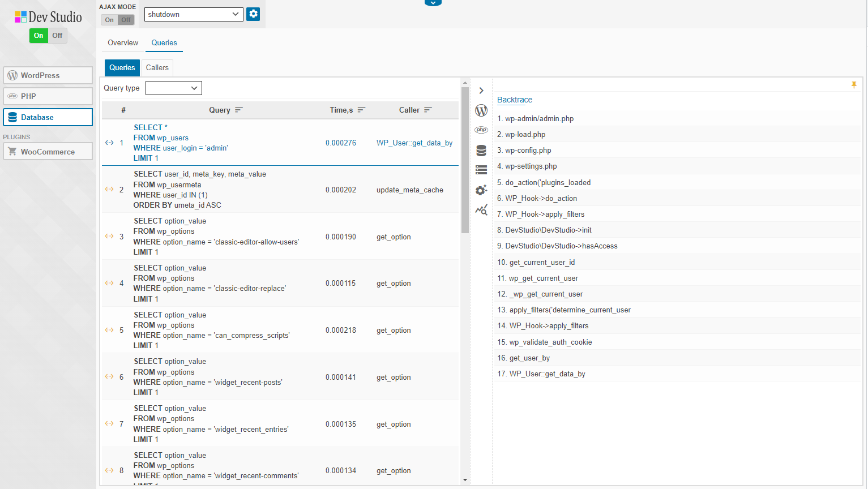Click backtrace icon for query row 8
The image size is (868, 489).
[x=109, y=470]
